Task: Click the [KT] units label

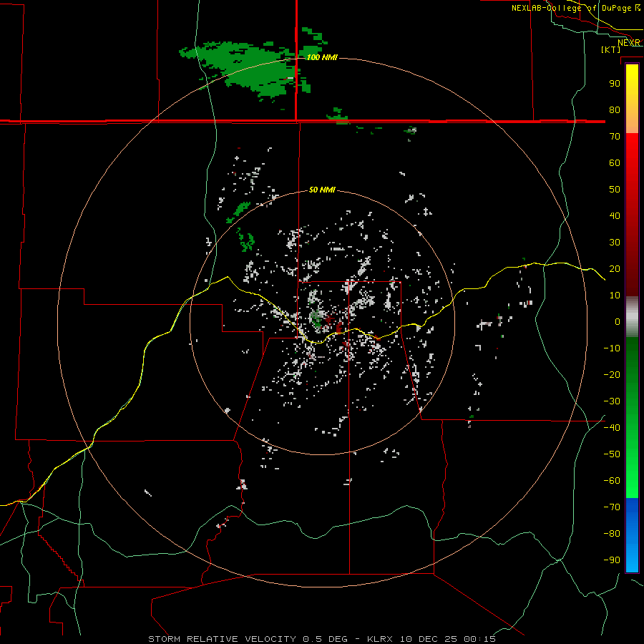Action: pyautogui.click(x=611, y=49)
